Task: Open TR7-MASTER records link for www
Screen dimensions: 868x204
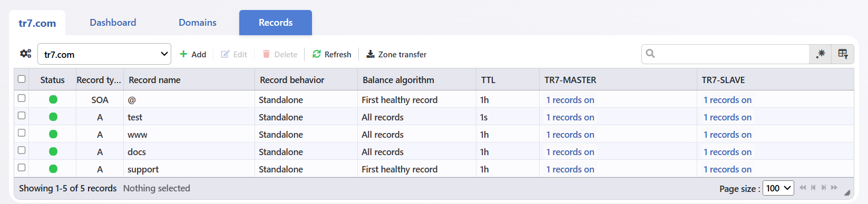Action: 570,135
